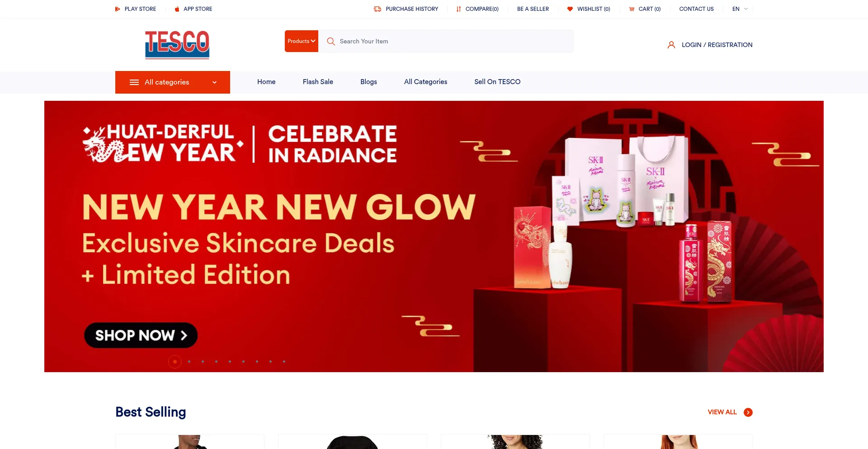
Task: Open the Blogs menu item
Action: click(x=368, y=82)
